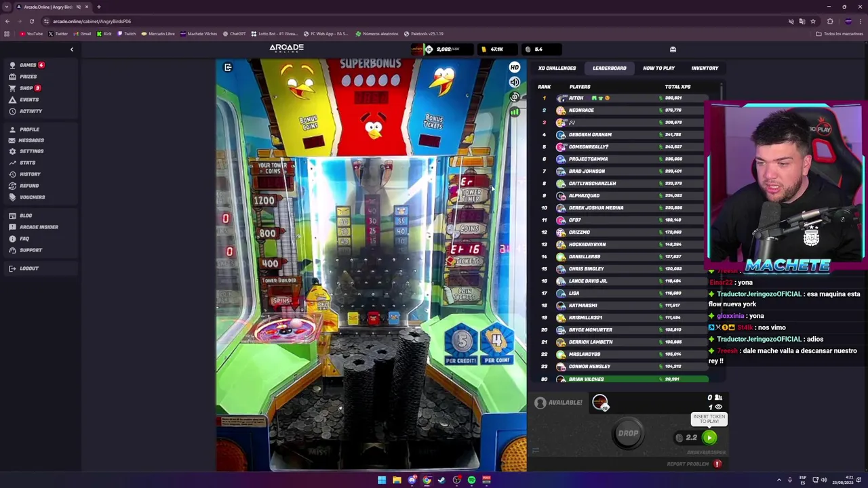
Task: Click the leaderboard scrollbar
Action: pos(722,91)
